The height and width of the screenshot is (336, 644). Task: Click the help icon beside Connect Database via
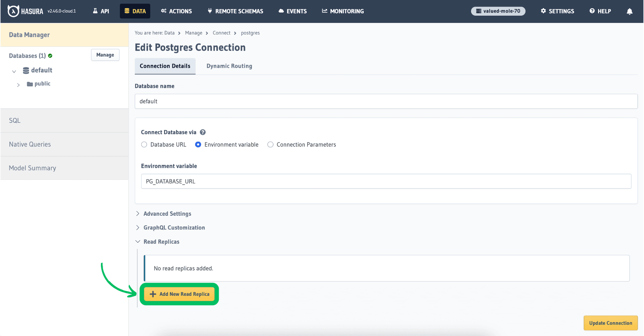tap(203, 132)
